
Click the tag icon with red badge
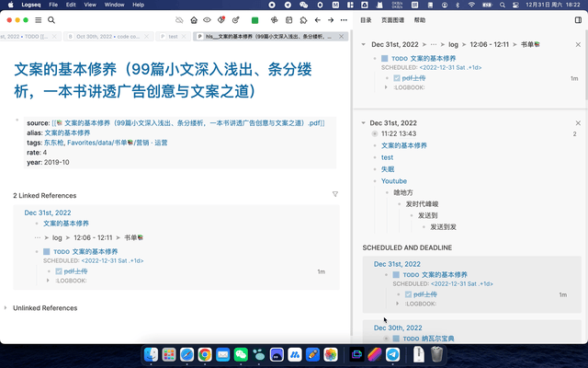click(x=221, y=20)
